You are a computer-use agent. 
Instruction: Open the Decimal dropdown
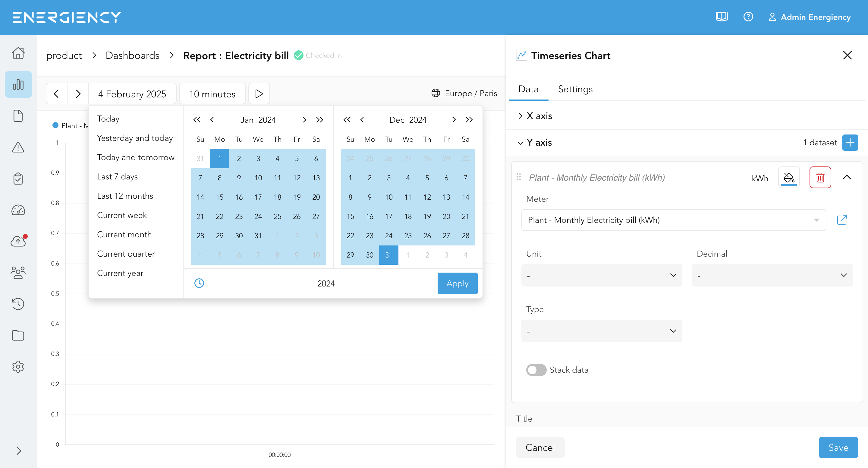772,275
